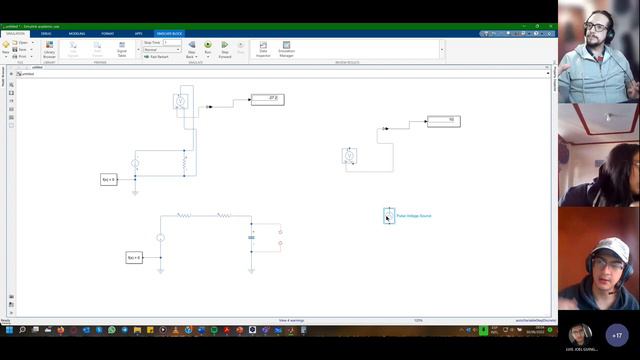Click the electrical ground below the upper circuit
Image resolution: width=640 pixels, height=360 pixels.
(135, 193)
